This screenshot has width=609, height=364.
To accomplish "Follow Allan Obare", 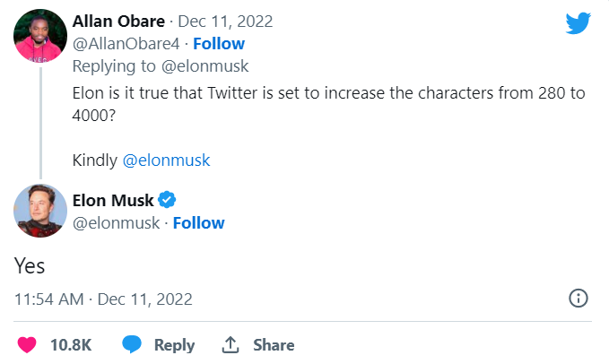I will (x=221, y=43).
